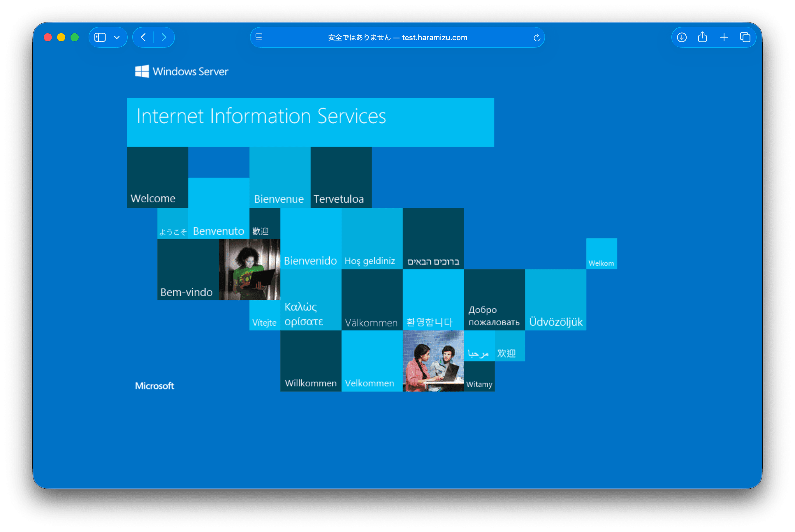This screenshot has width=795, height=532.
Task: Show the tab overview icon
Action: click(x=745, y=37)
